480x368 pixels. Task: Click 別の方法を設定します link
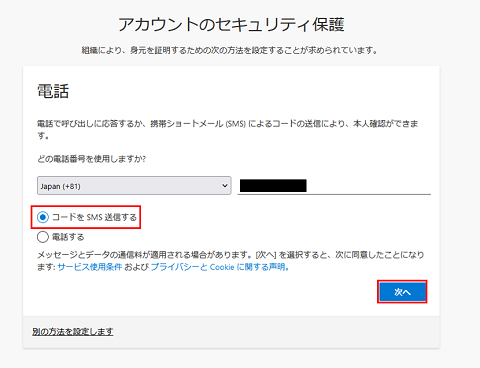[x=73, y=331]
